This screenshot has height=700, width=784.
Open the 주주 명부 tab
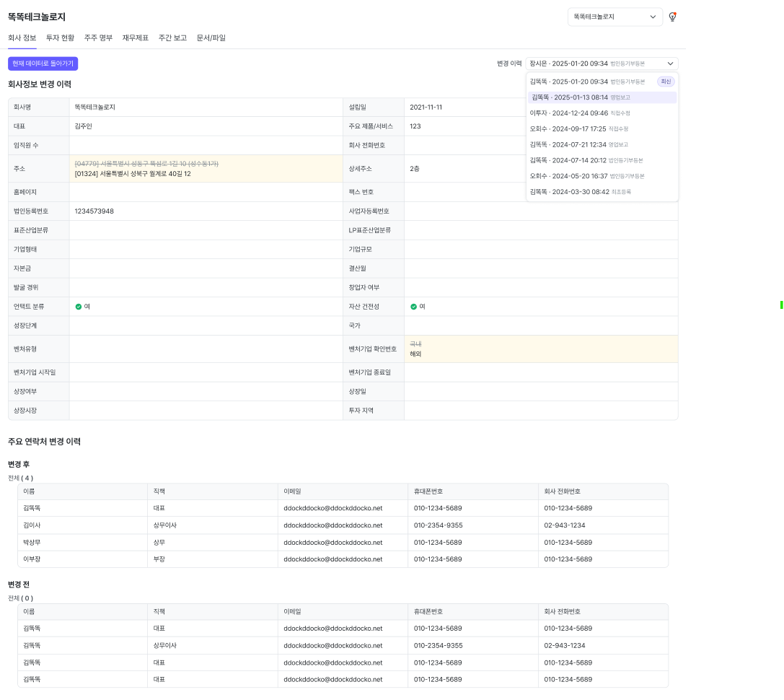coord(98,38)
